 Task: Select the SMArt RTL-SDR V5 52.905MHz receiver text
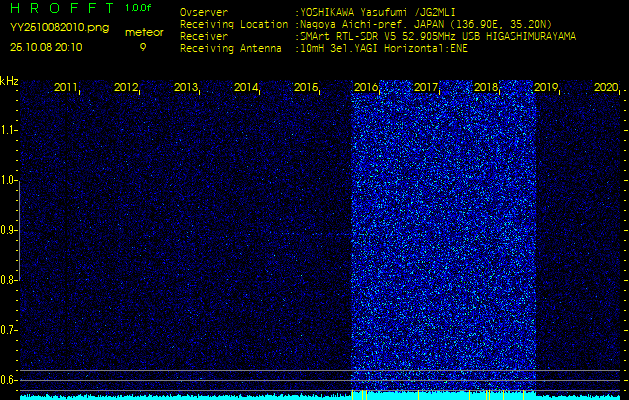(x=438, y=37)
